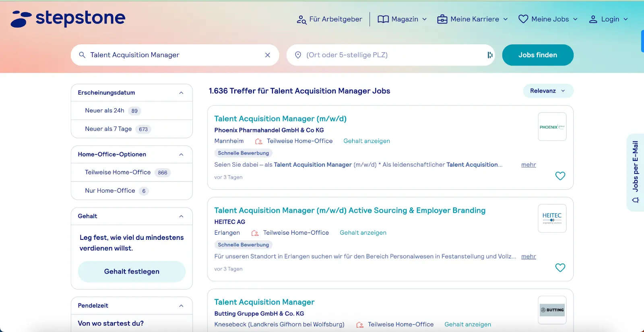Click the Stepstone logo

pyautogui.click(x=68, y=19)
